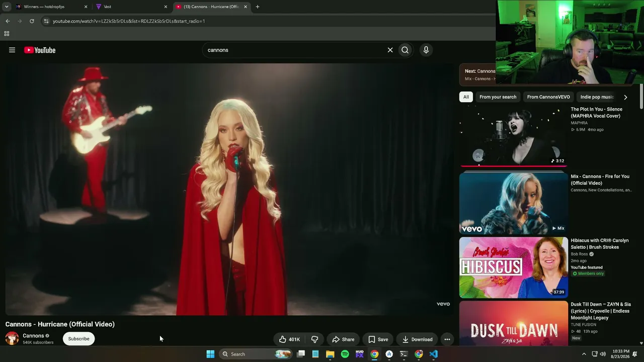This screenshot has width=644, height=362.
Task: Dislike the video with thumbs-down
Action: click(x=314, y=339)
